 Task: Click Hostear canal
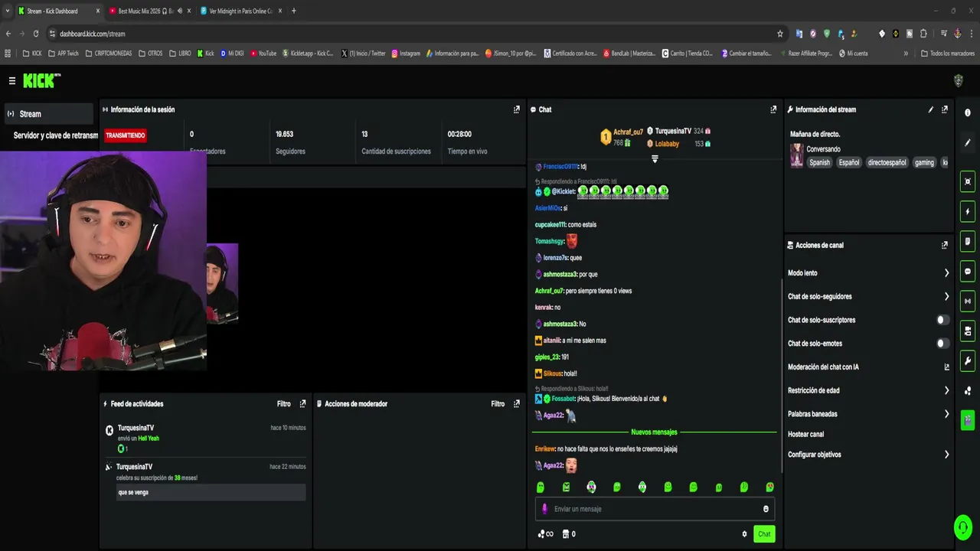point(805,434)
